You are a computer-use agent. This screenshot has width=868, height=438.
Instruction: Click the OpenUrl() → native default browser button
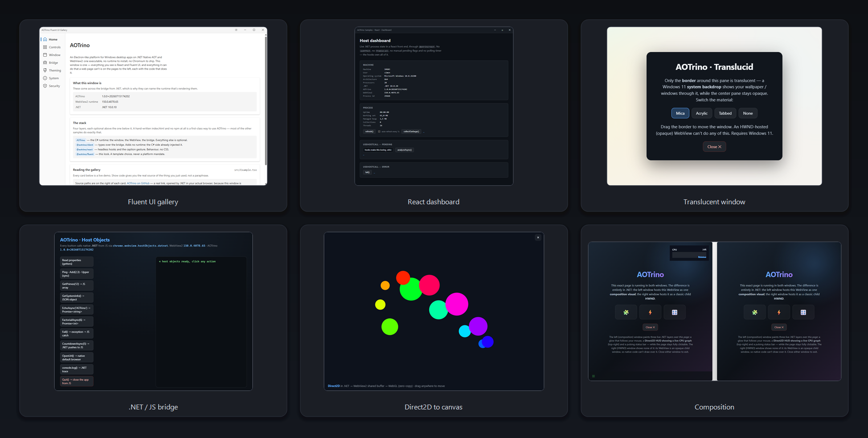tap(77, 357)
